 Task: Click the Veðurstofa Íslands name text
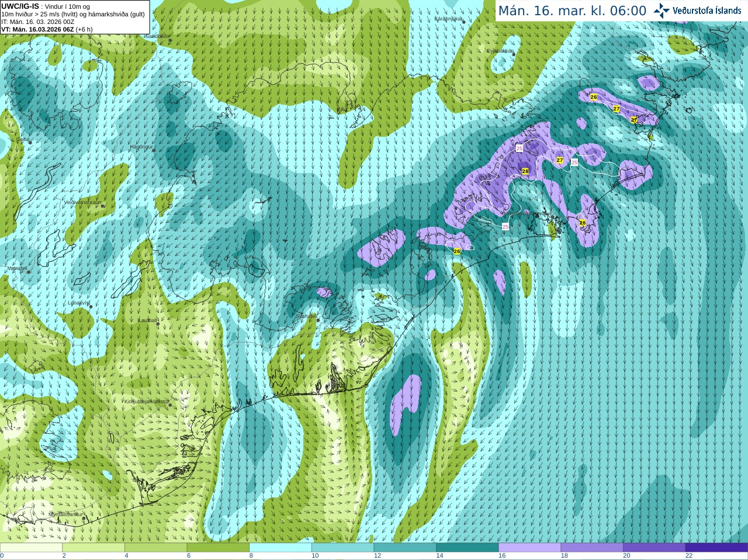click(707, 11)
